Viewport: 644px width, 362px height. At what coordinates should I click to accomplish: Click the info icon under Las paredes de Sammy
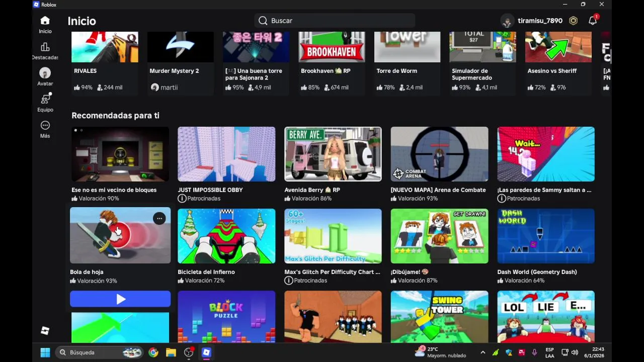tap(502, 199)
